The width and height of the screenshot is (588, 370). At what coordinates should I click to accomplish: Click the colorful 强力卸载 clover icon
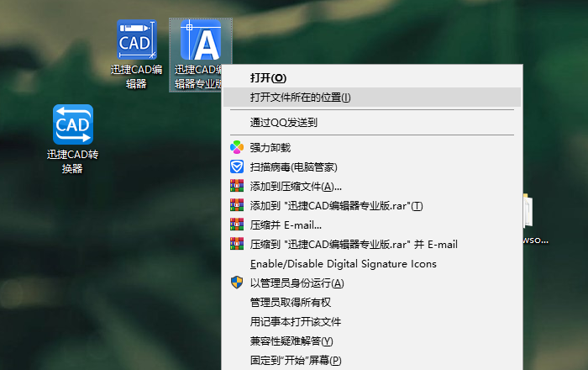(237, 147)
